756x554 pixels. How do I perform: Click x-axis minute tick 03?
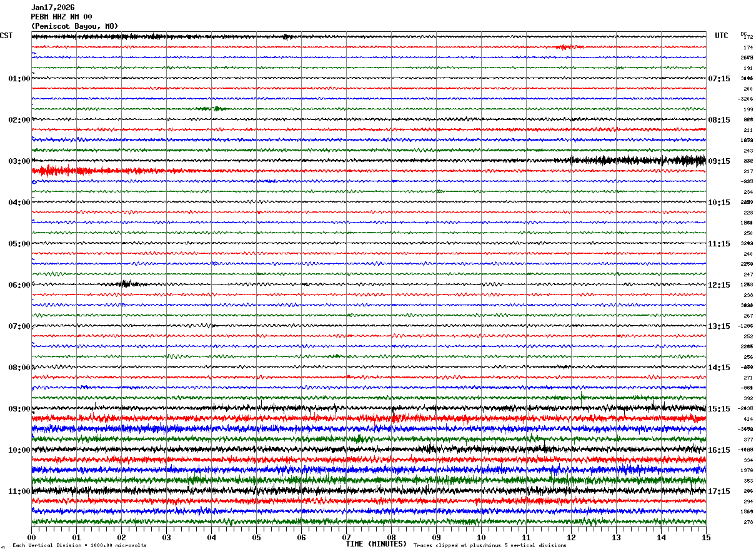(166, 537)
